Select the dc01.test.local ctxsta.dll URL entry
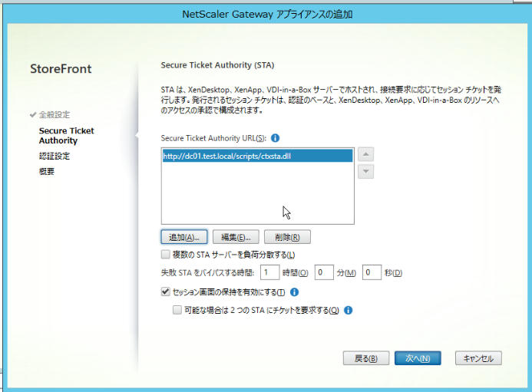Image resolution: width=532 pixels, height=392 pixels. point(257,156)
